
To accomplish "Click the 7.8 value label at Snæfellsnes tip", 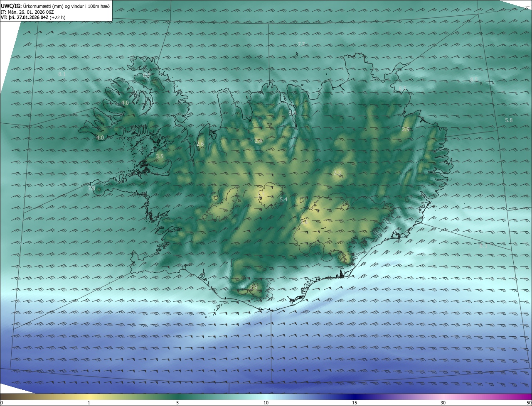I will pyautogui.click(x=91, y=188).
